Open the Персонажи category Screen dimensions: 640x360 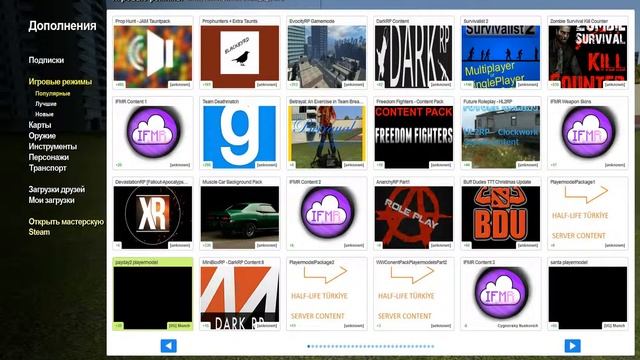point(49,157)
